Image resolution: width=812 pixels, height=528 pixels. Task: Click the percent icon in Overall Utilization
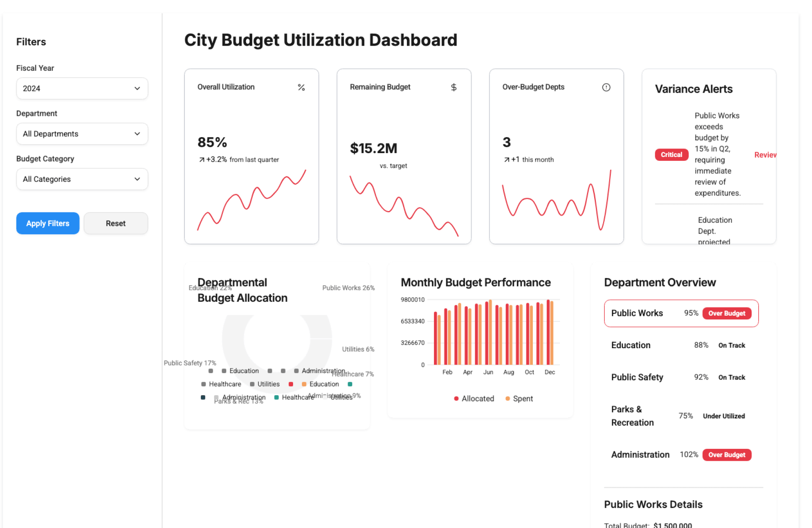point(301,87)
